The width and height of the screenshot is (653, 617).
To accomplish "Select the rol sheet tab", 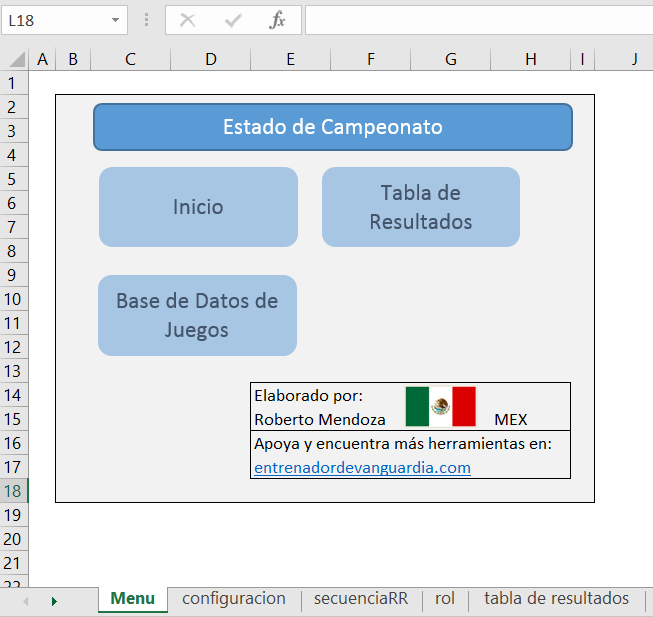I will coord(445,599).
